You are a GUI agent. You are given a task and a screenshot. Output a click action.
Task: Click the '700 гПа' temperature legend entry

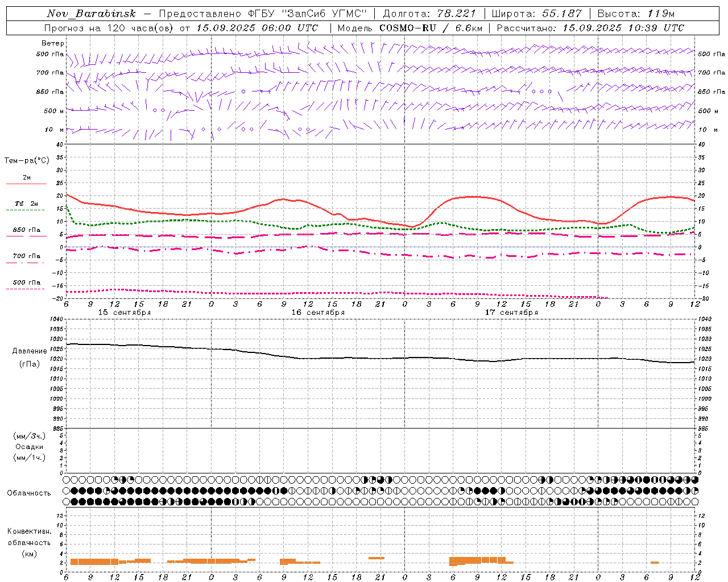click(x=27, y=256)
